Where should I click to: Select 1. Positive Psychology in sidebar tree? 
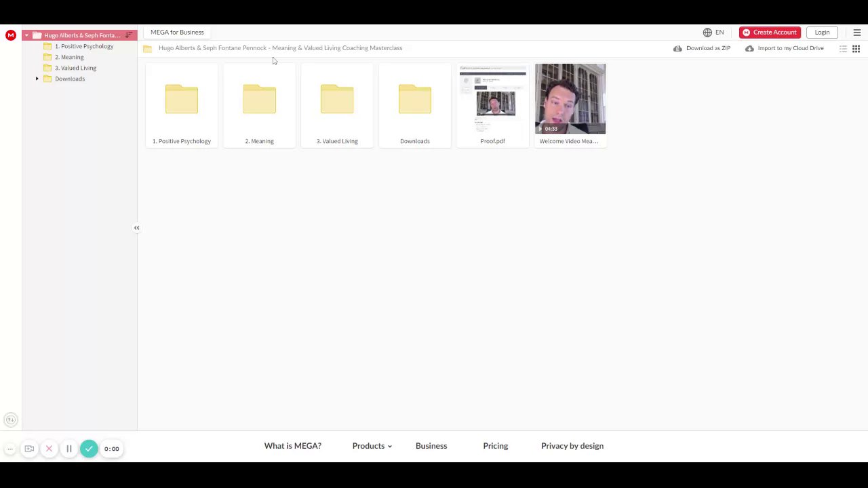(84, 46)
